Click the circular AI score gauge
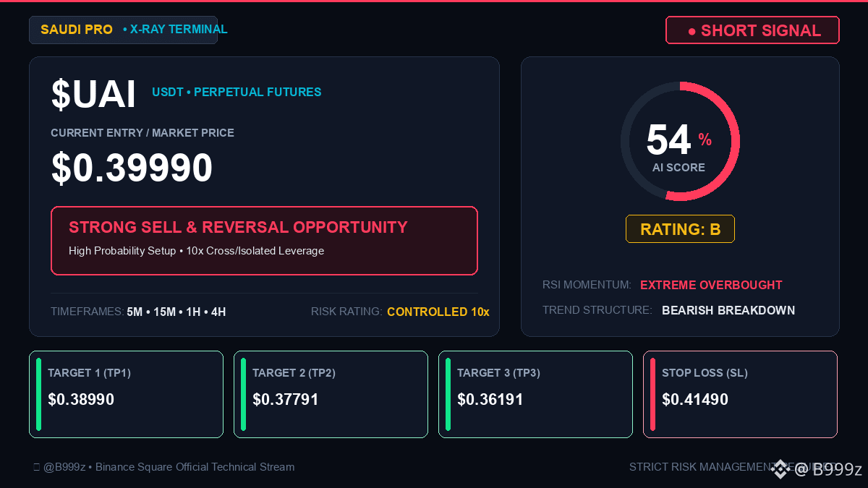This screenshot has height=488, width=868. pyautogui.click(x=680, y=142)
